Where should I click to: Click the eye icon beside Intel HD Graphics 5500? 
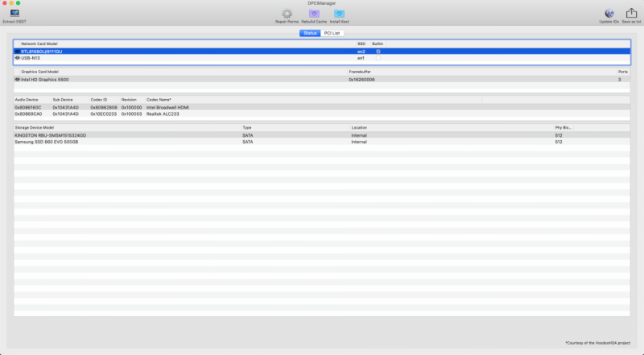(17, 80)
